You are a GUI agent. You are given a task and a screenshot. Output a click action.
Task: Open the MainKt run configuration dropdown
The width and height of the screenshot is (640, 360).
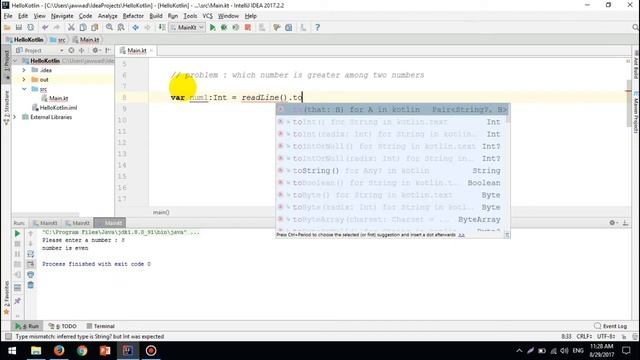[x=187, y=27]
